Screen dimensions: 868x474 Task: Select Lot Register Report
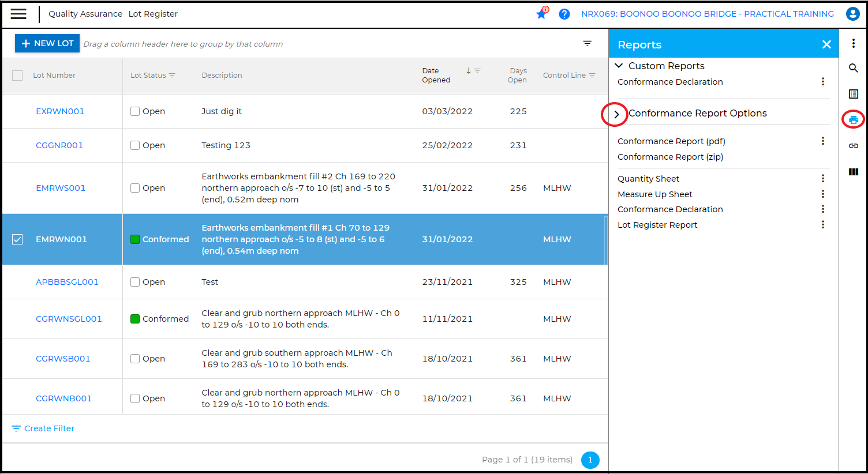657,225
